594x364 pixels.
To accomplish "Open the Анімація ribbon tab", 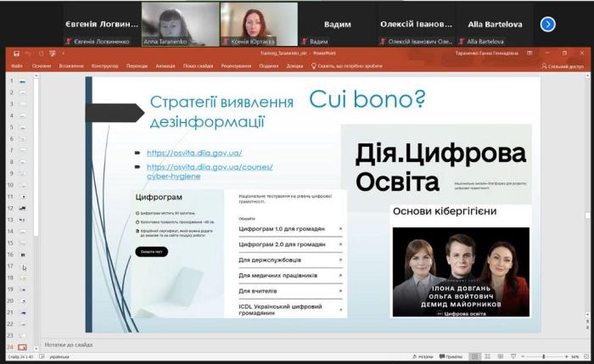I will click(x=165, y=65).
